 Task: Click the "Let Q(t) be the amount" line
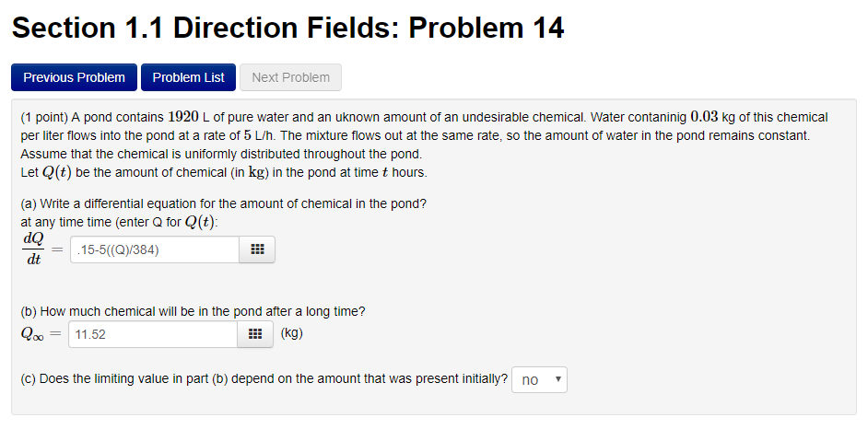(x=223, y=172)
